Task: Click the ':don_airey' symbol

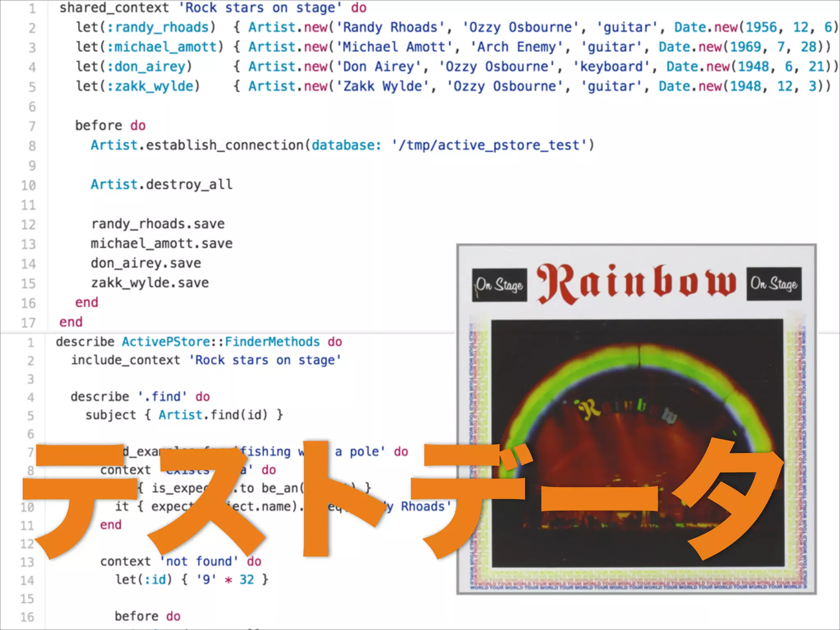Action: (x=146, y=67)
